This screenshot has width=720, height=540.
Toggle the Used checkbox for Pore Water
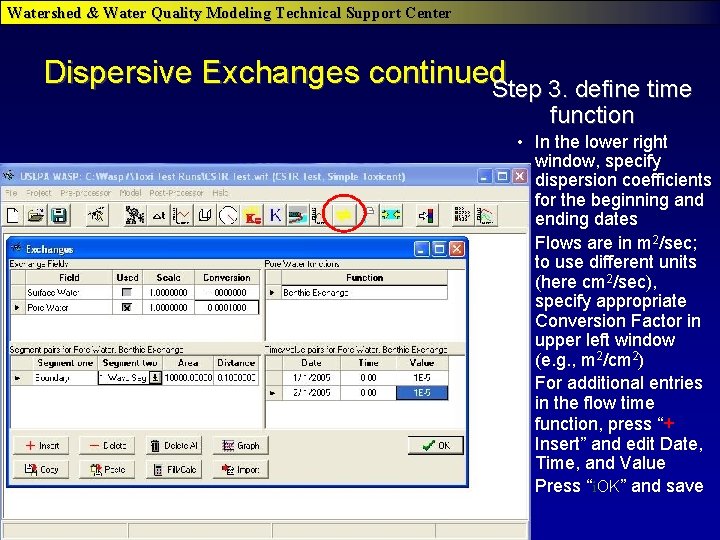127,307
